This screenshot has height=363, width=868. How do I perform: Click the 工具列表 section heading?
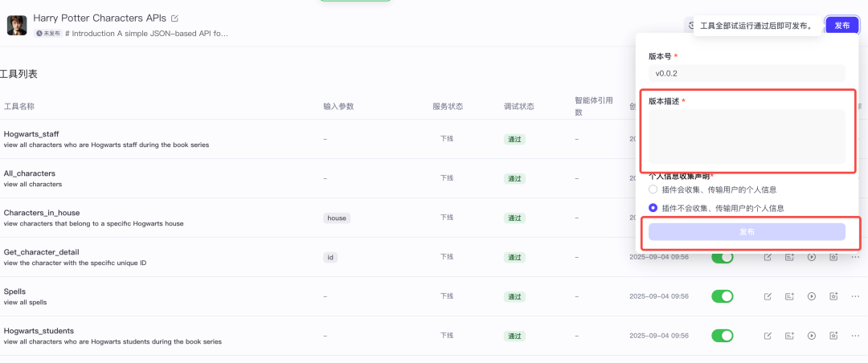coord(18,74)
